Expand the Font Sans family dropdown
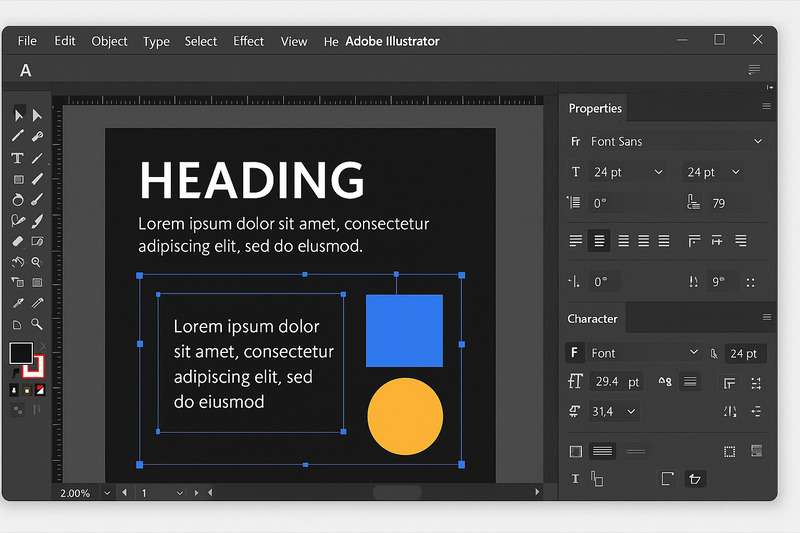The image size is (800, 533). (x=758, y=142)
